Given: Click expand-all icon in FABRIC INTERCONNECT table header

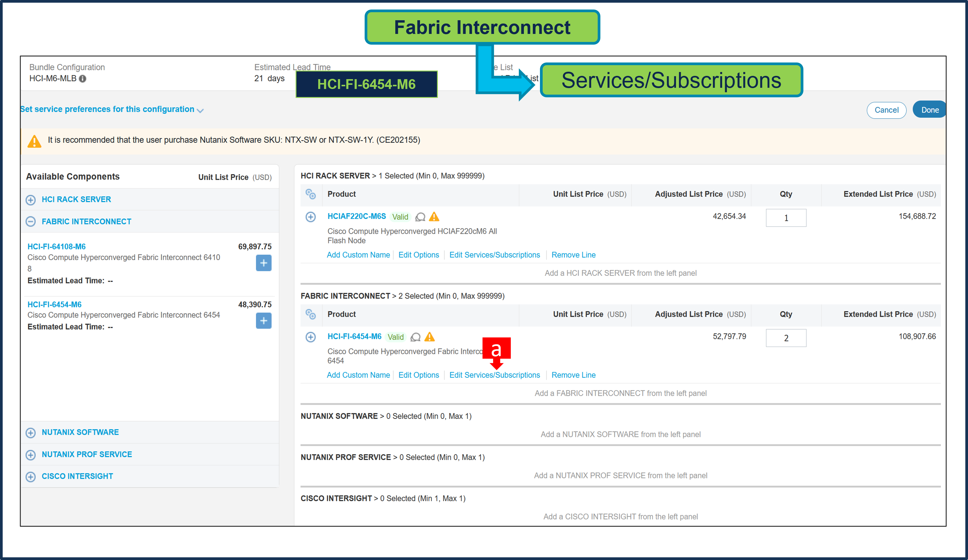Looking at the screenshot, I should tap(311, 315).
